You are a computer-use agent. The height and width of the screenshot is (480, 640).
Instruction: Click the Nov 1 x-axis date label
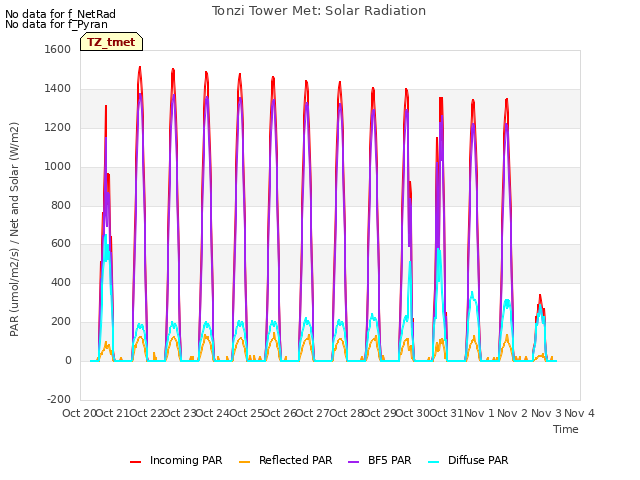pyautogui.click(x=479, y=413)
